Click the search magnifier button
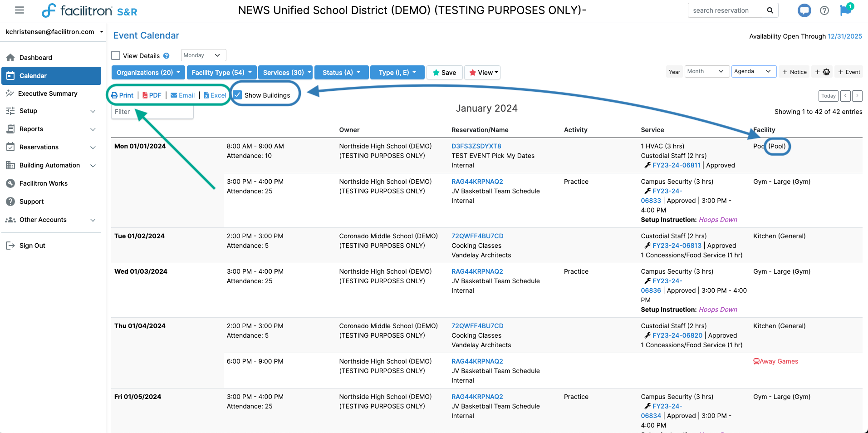The height and width of the screenshot is (433, 868). (x=770, y=10)
